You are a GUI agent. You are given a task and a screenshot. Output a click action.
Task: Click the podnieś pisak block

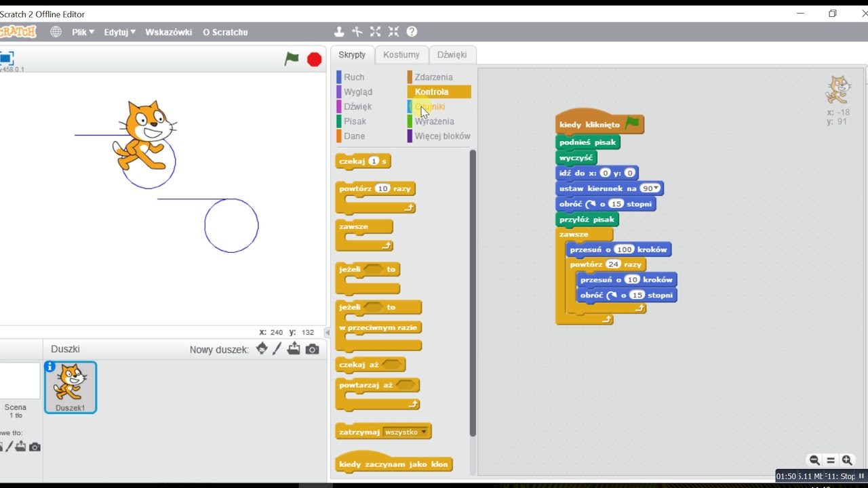[x=587, y=142]
